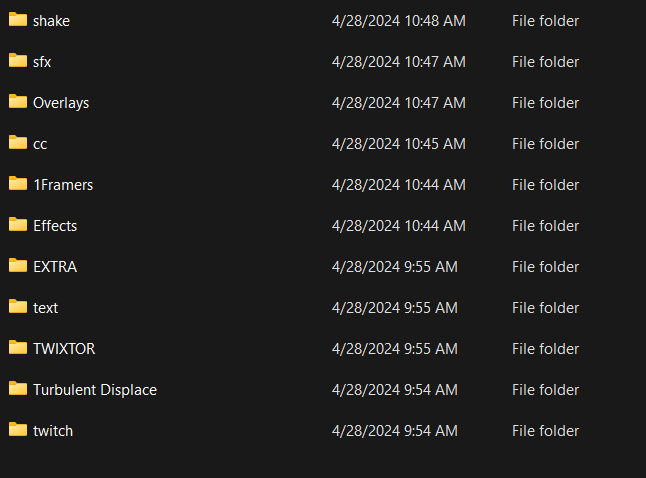Viewport: 646px width, 478px height.
Task: Click the Overlays folder name
Action: point(61,103)
